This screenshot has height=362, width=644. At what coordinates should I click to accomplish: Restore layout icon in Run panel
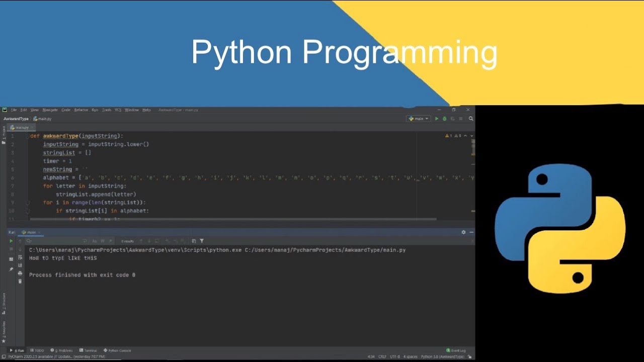tap(11, 259)
